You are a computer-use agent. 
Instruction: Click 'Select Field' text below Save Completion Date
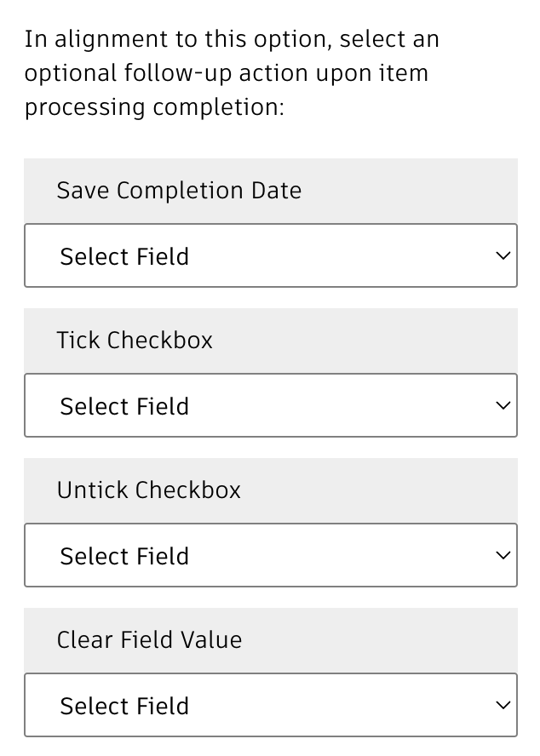click(124, 256)
